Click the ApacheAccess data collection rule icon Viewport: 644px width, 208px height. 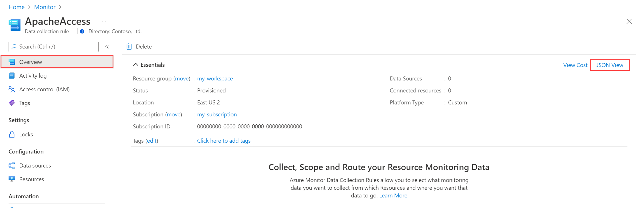point(15,25)
